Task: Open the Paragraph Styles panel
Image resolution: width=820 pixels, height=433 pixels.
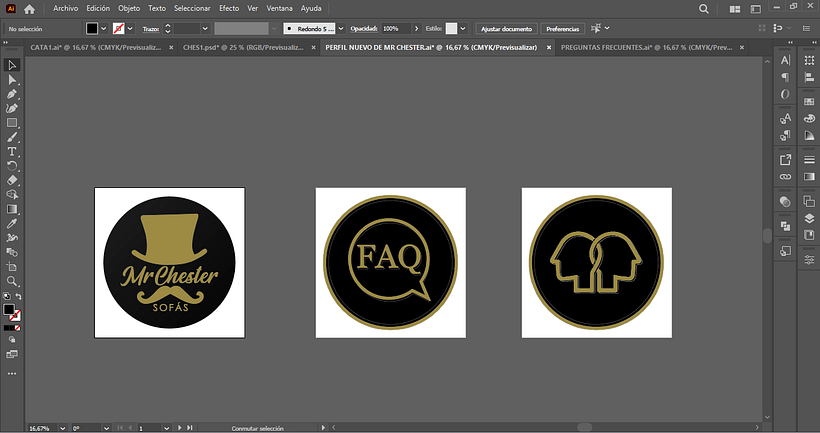Action: 785,136
